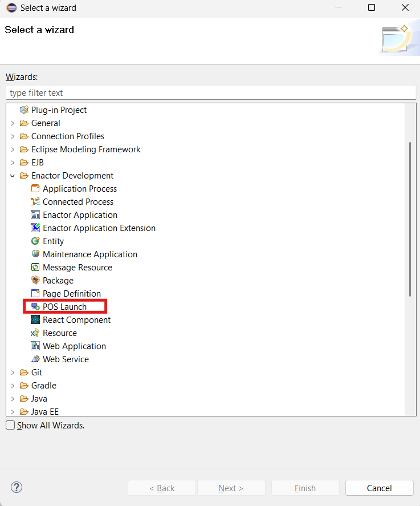Image resolution: width=420 pixels, height=506 pixels.
Task: Click the Java folder icon
Action: coord(24,399)
